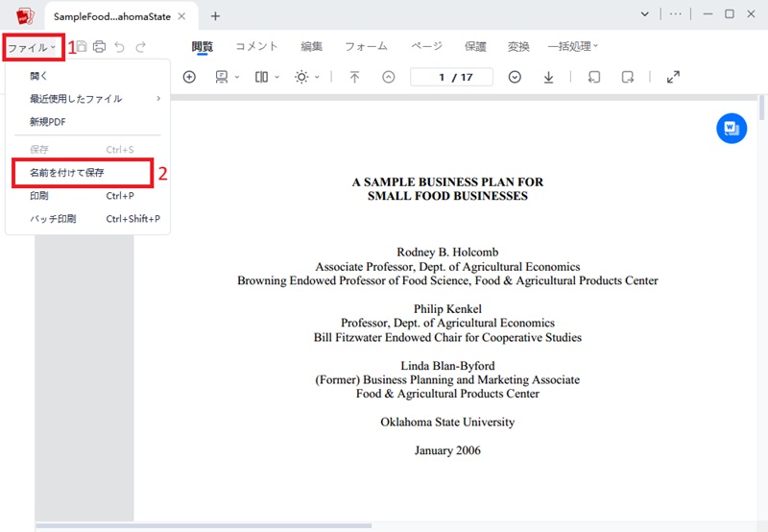Select 印刷 from the file menu
This screenshot has width=768, height=532.
87,196
